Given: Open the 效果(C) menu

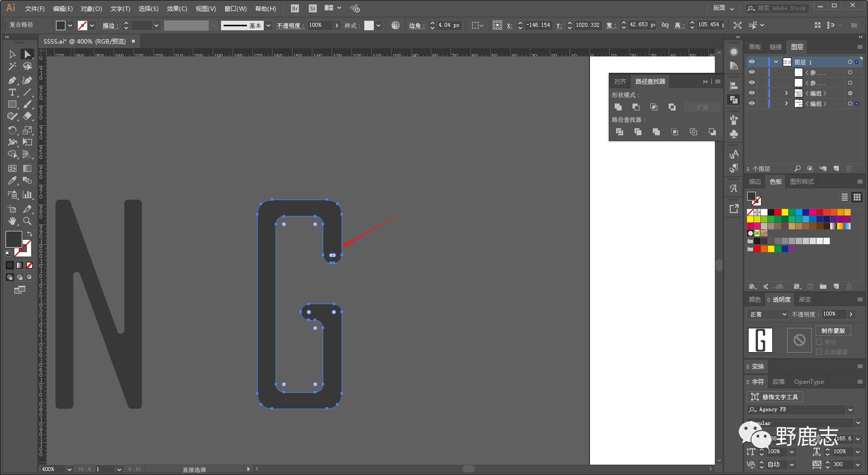Looking at the screenshot, I should coord(176,8).
